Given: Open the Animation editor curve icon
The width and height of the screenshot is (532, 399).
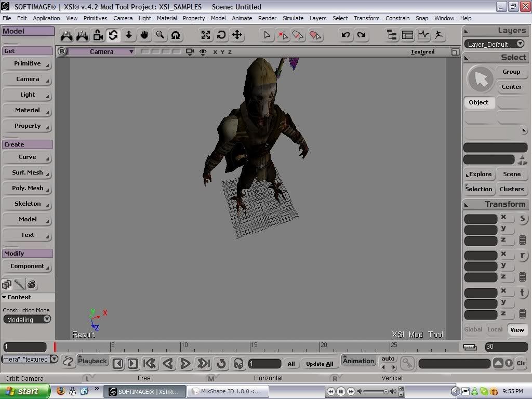Looking at the screenshot, I should [x=423, y=35].
